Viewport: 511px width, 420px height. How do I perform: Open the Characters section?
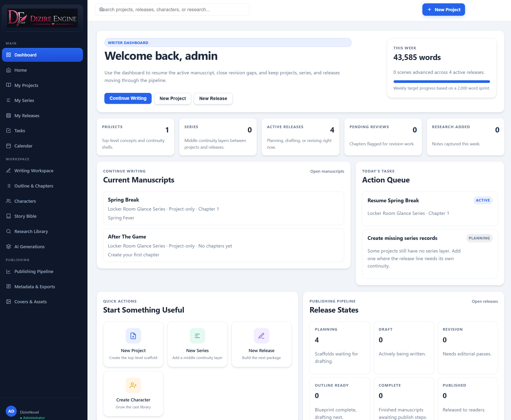pyautogui.click(x=42, y=201)
